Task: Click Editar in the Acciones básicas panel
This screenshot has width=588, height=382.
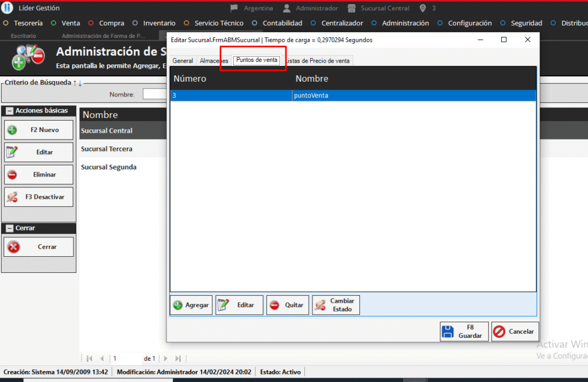Action: pyautogui.click(x=38, y=152)
